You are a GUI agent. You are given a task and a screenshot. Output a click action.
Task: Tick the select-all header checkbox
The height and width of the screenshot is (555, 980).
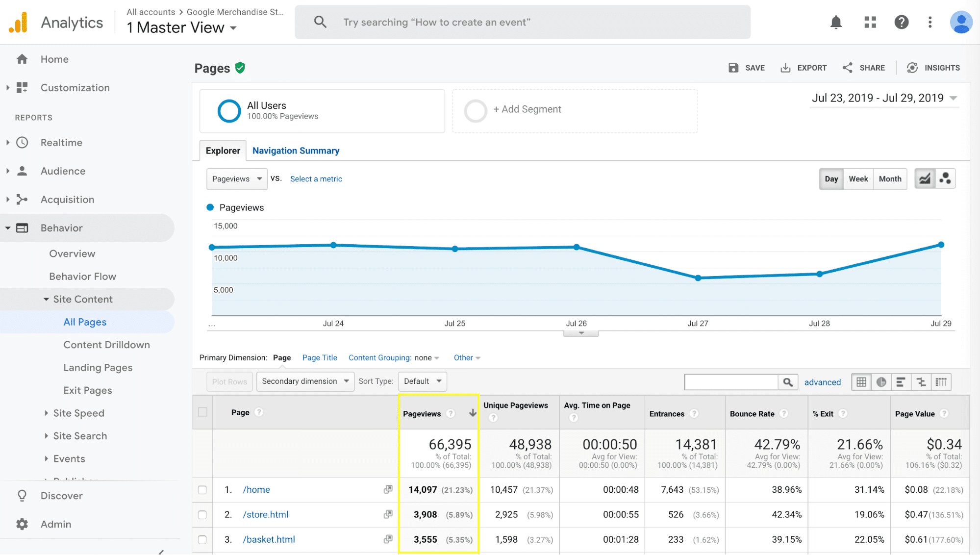[202, 412]
